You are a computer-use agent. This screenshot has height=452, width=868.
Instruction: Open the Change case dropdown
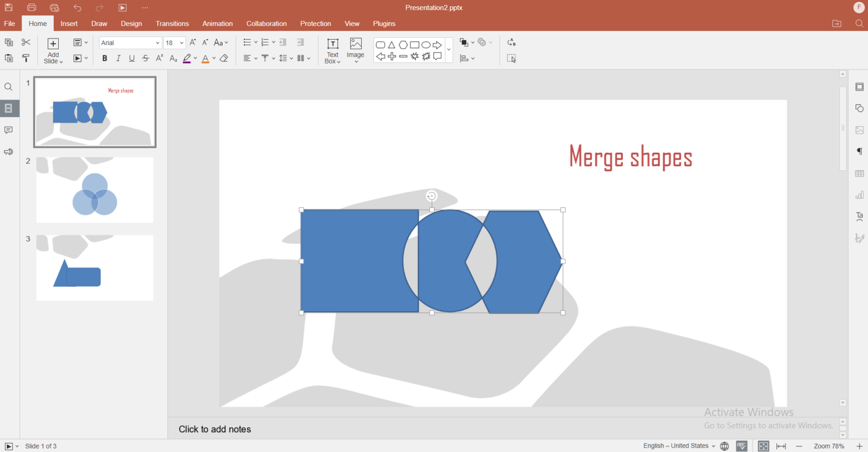tap(221, 42)
